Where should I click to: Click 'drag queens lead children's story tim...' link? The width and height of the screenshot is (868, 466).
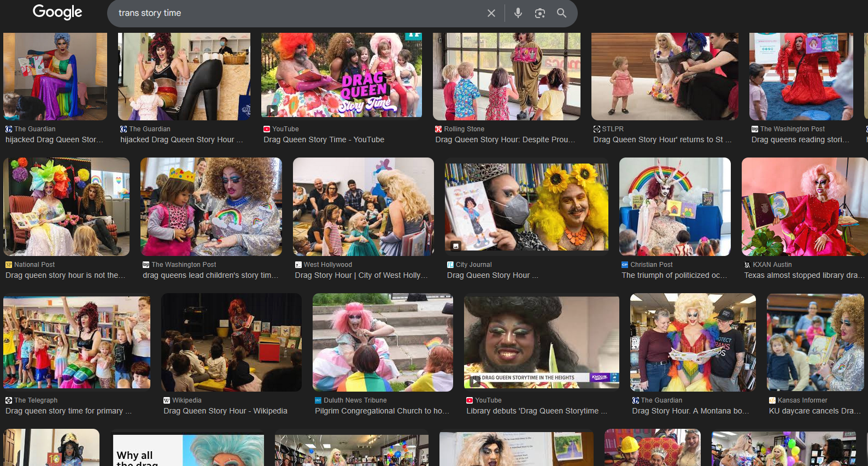(x=210, y=275)
